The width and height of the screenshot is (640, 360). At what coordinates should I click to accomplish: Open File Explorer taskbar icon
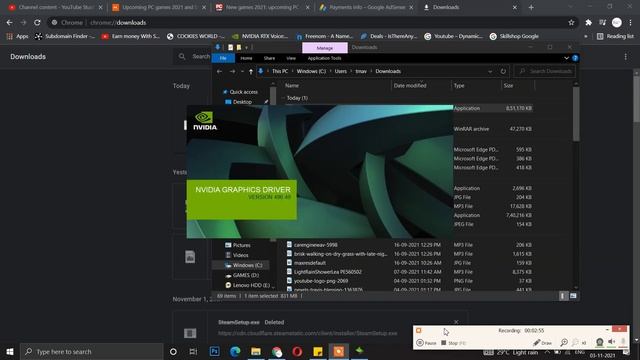pos(256,351)
